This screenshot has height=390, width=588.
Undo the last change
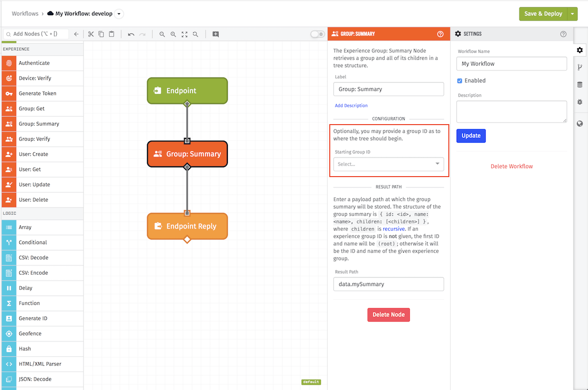[131, 34]
